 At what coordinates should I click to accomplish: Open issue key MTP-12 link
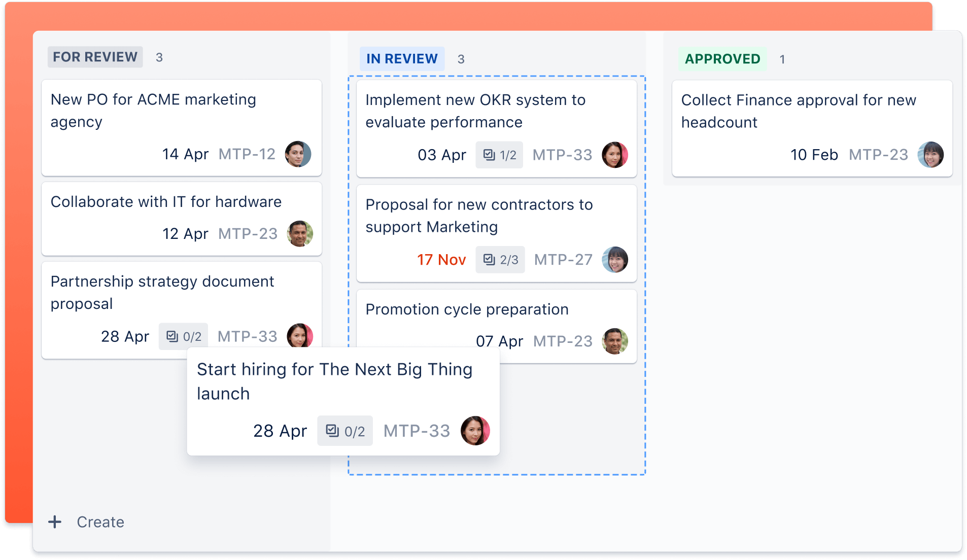point(247,154)
